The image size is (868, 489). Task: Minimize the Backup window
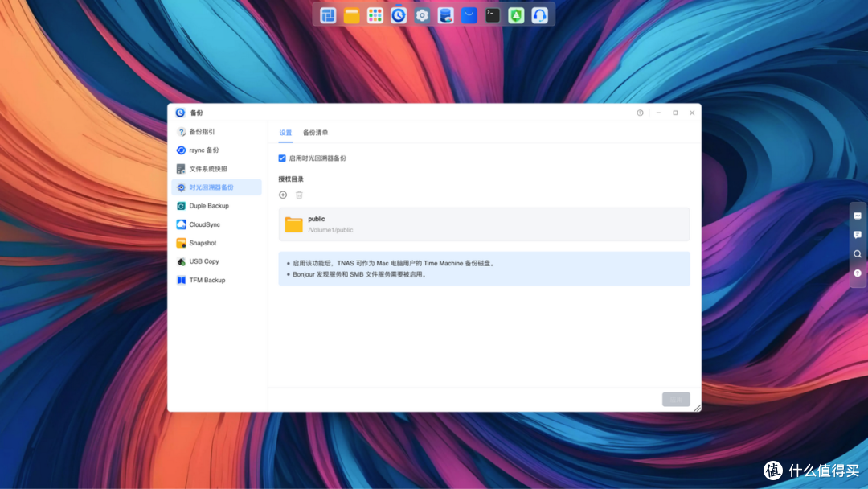click(x=658, y=113)
